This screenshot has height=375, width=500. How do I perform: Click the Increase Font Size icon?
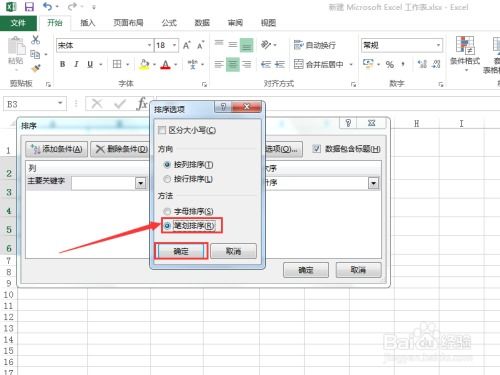(x=187, y=45)
